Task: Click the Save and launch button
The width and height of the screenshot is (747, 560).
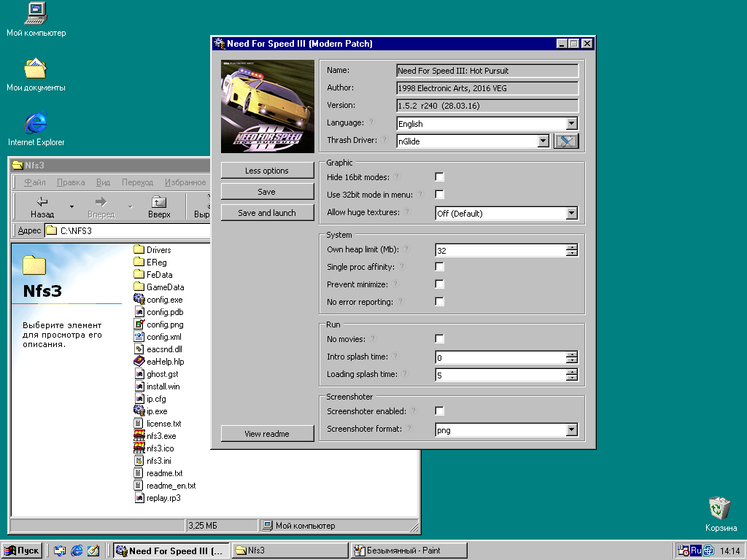Action: click(x=267, y=213)
